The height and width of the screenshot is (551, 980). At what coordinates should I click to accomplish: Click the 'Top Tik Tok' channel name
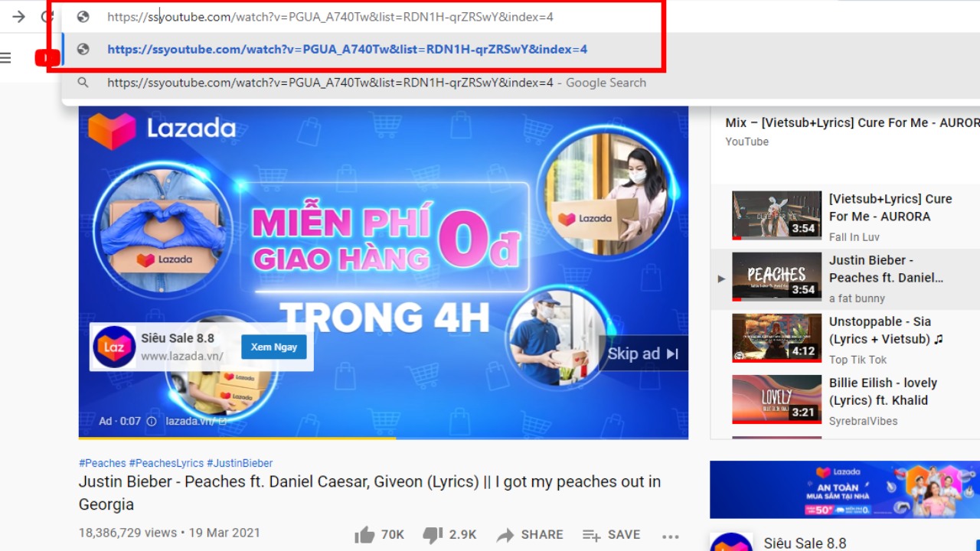coord(857,360)
